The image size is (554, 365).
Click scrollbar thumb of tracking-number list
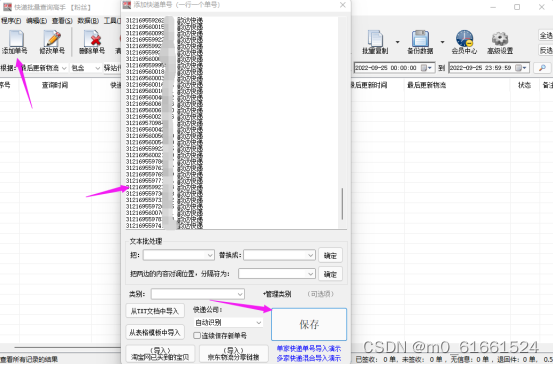[342, 204]
